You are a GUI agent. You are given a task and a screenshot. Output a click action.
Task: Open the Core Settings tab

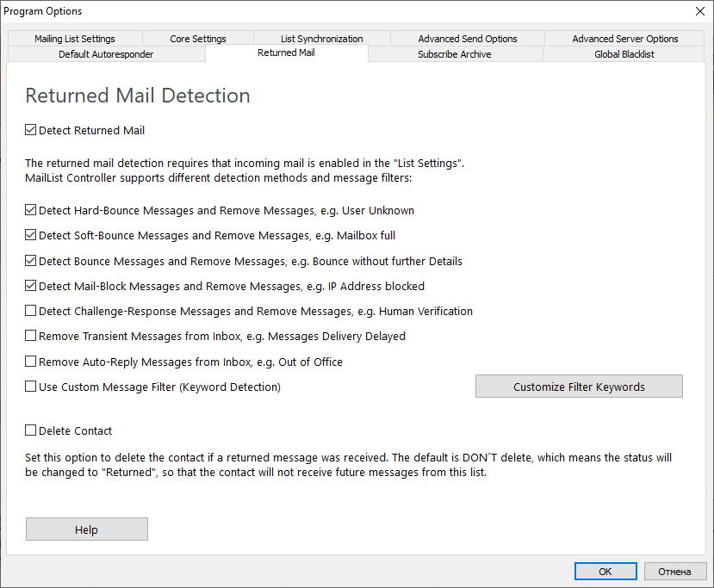[198, 39]
